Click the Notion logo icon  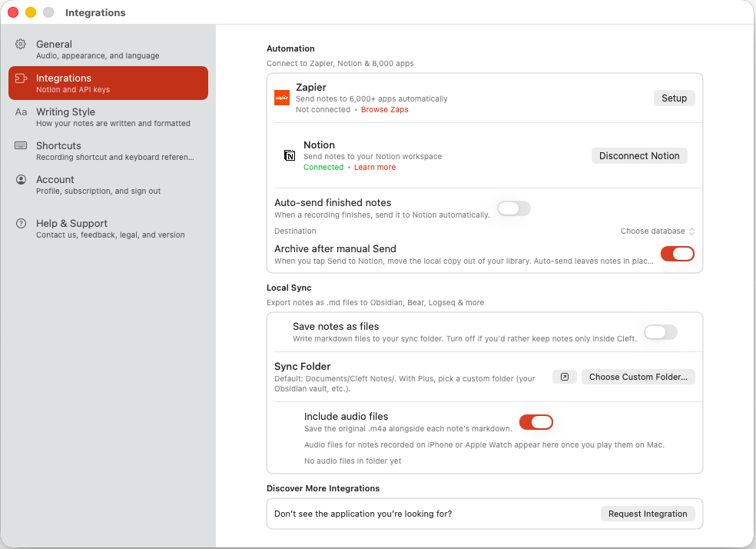click(x=290, y=155)
